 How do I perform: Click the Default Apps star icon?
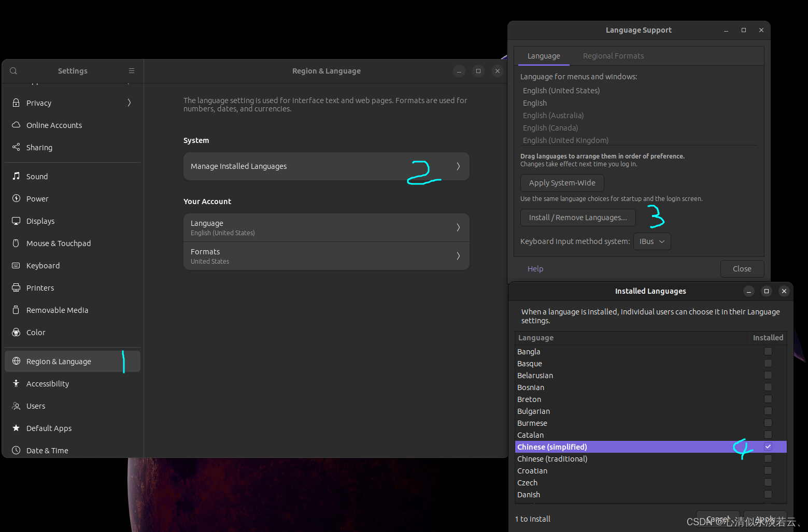[x=16, y=428]
